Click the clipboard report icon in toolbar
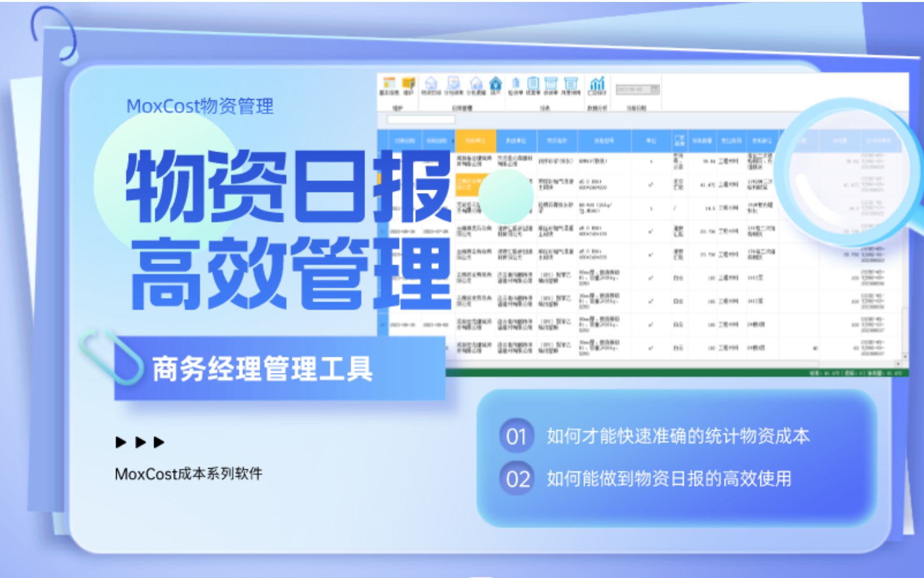 pyautogui.click(x=533, y=83)
